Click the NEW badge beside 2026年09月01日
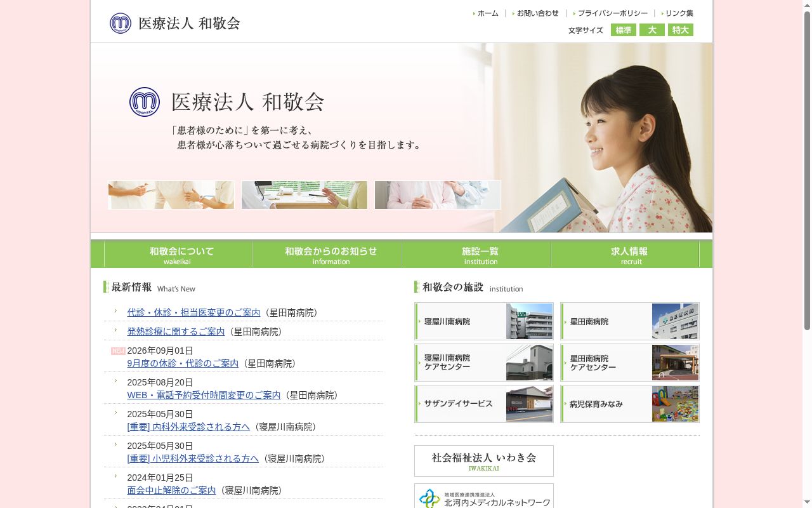The width and height of the screenshot is (812, 508). 118,351
